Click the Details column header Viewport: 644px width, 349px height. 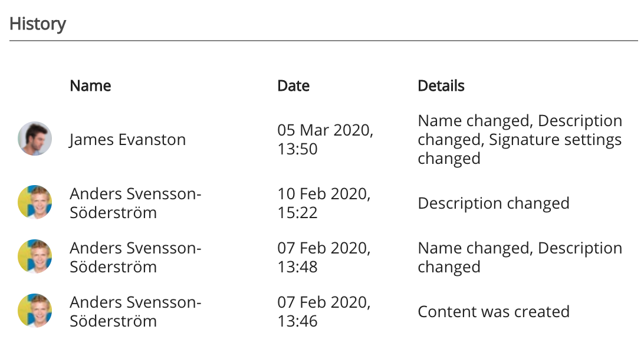tap(441, 85)
